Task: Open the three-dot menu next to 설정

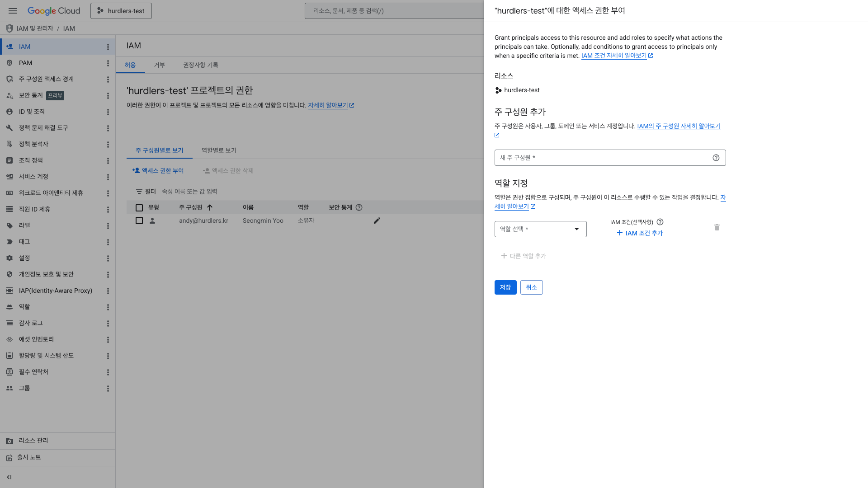Action: point(108,258)
